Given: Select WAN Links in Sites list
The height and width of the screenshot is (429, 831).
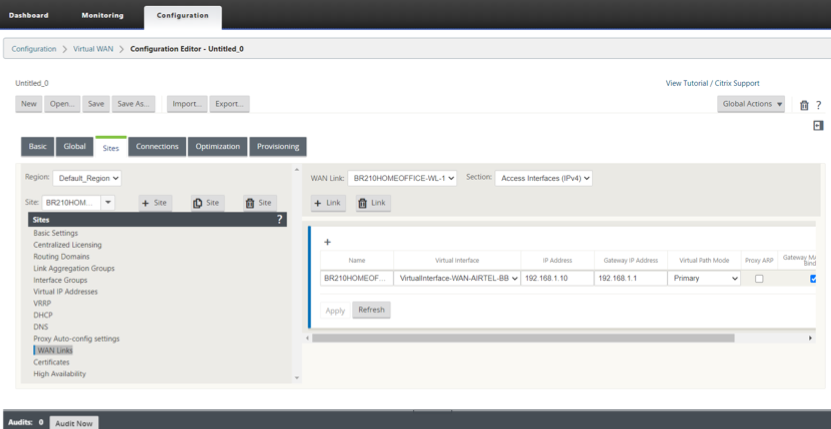Looking at the screenshot, I should 55,351.
